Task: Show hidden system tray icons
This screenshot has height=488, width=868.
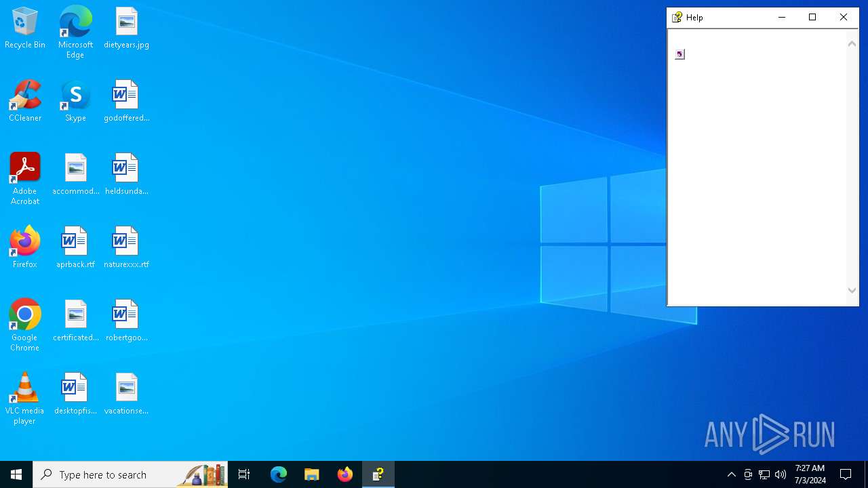Action: [732, 474]
